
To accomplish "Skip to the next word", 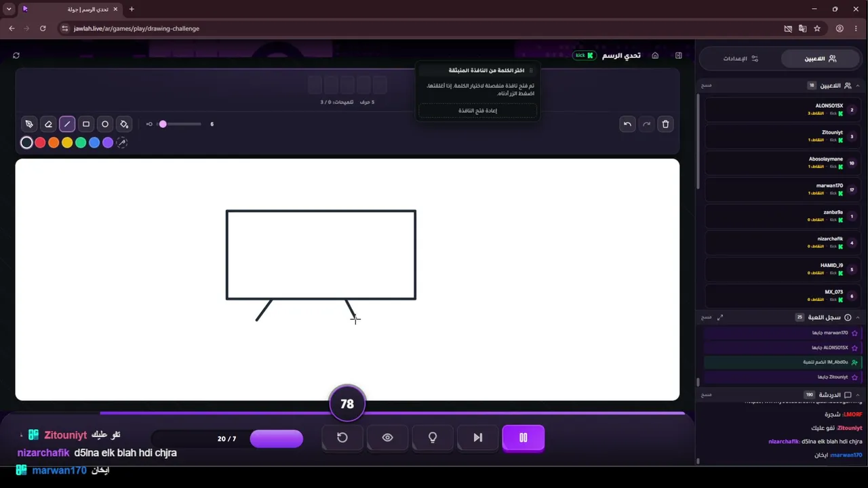I will click(478, 438).
